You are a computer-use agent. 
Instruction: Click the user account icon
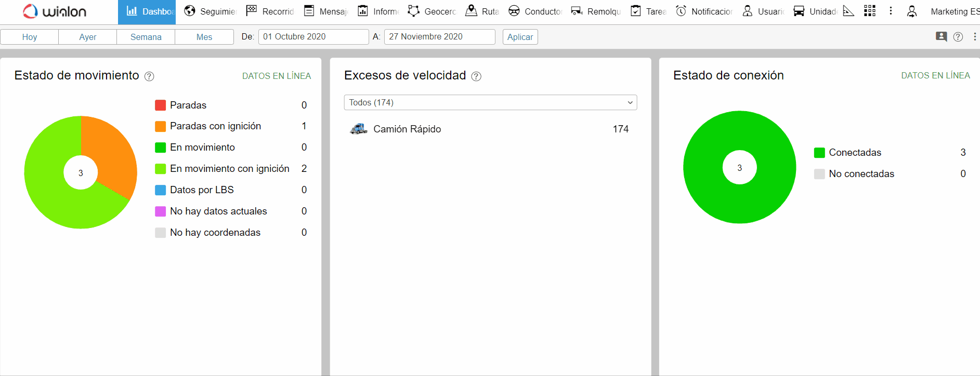tap(912, 11)
